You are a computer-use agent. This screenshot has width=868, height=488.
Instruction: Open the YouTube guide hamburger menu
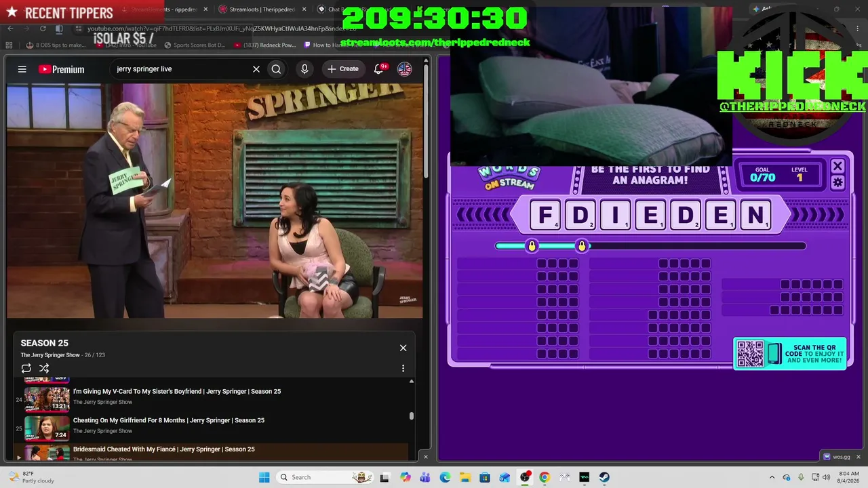tap(22, 69)
